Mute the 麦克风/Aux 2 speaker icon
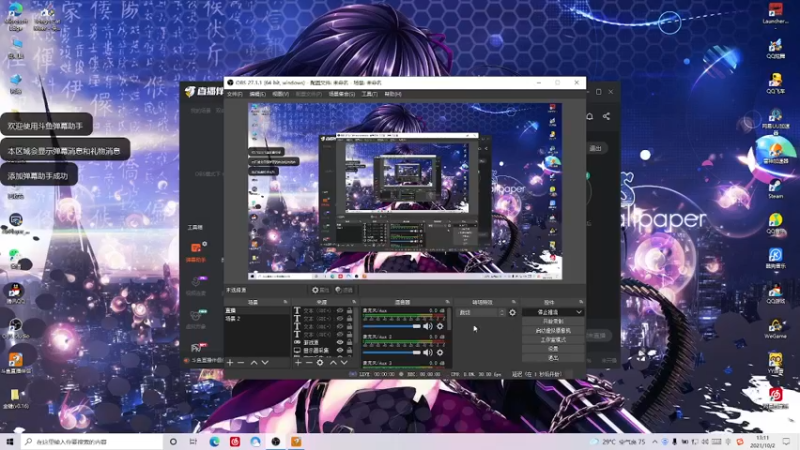This screenshot has width=800, height=450. (428, 352)
